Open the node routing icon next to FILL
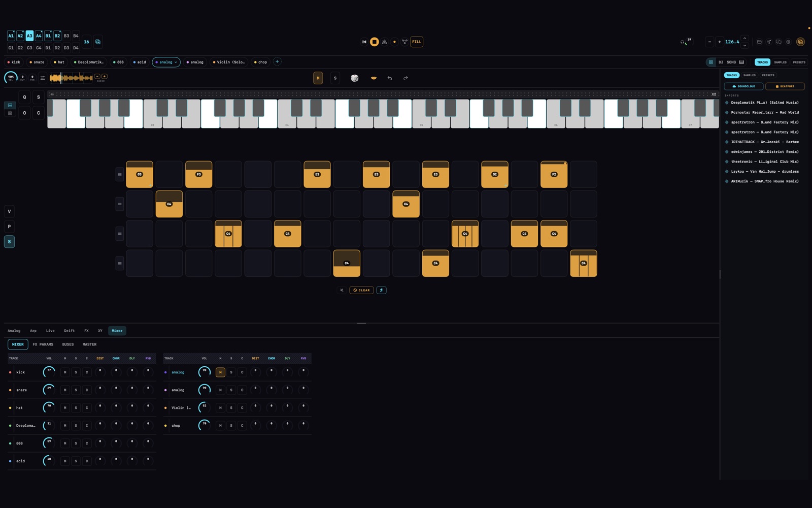This screenshot has height=508, width=812. (x=404, y=42)
